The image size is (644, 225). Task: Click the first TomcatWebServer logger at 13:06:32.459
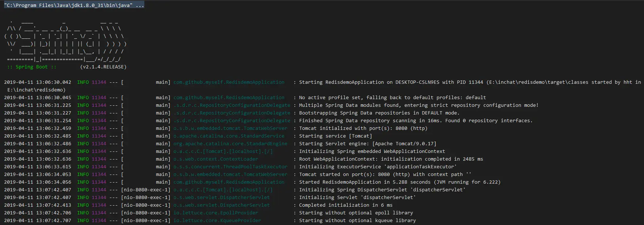pos(230,128)
